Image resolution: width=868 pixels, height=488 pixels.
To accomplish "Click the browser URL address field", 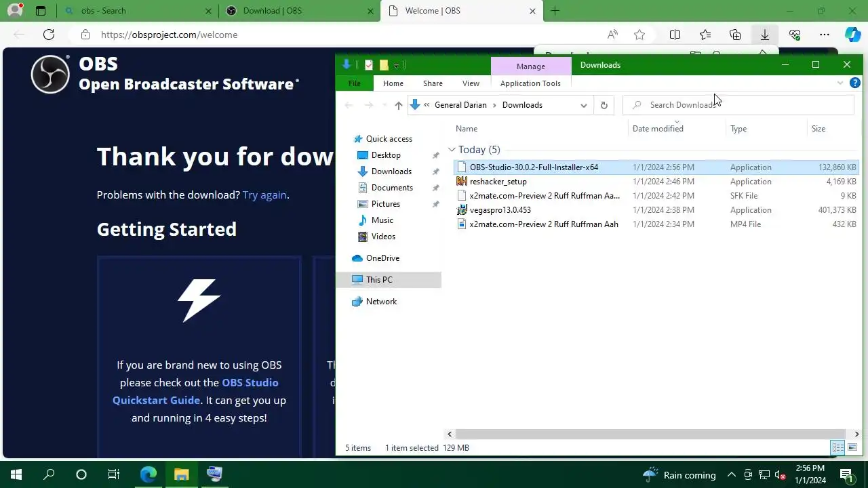I will coord(339,35).
